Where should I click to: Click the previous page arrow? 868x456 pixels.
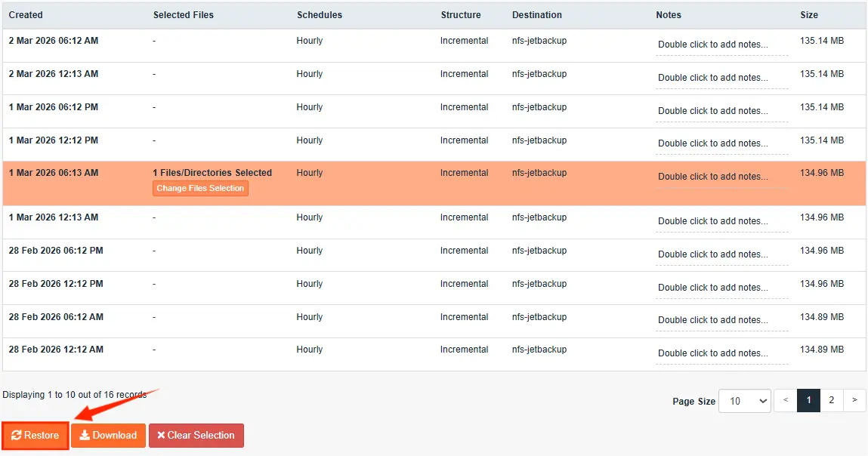(785, 401)
